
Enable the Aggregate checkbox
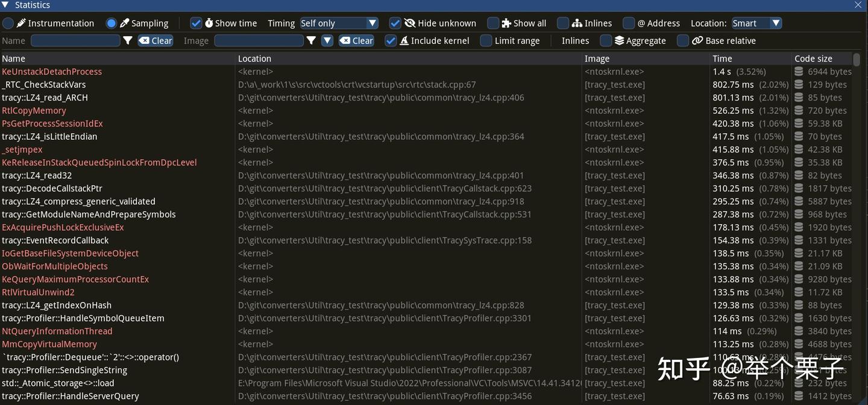[x=606, y=40]
